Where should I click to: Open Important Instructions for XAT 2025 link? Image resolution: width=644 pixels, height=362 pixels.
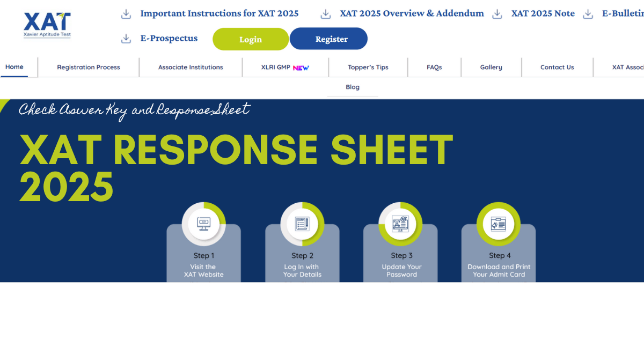219,13
